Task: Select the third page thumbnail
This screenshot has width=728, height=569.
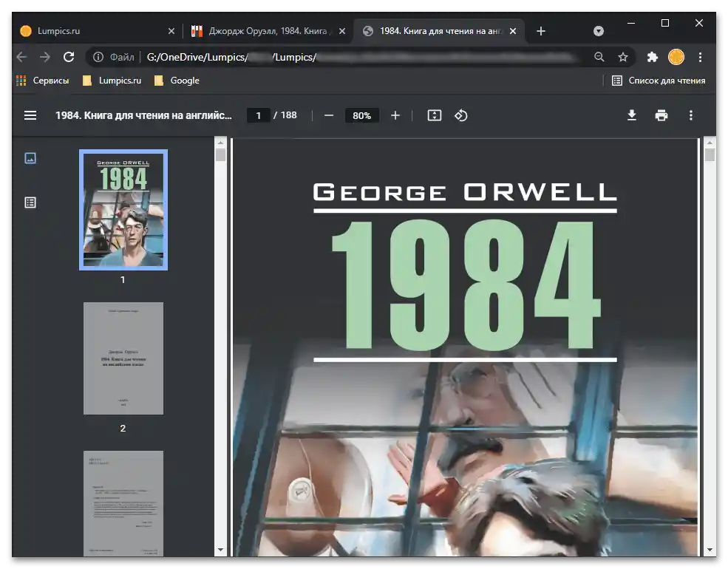Action: click(123, 503)
